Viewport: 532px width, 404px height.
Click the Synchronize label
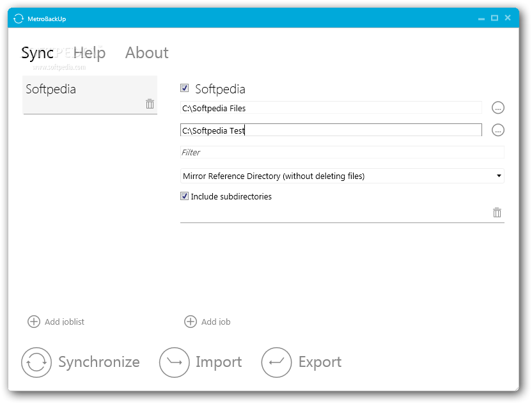click(98, 362)
